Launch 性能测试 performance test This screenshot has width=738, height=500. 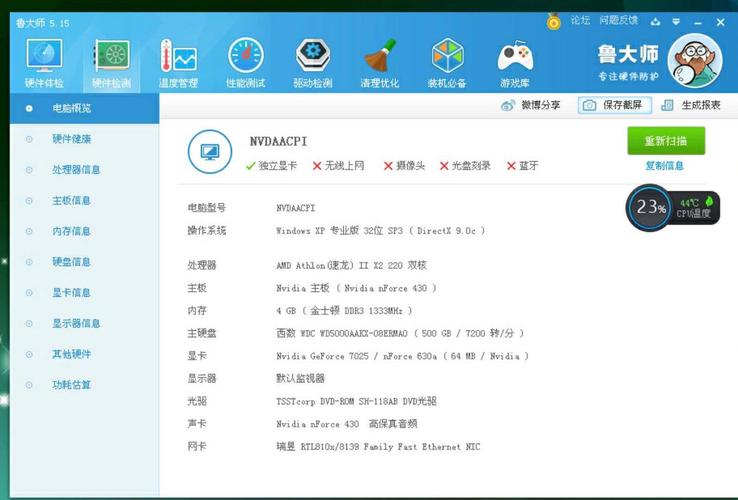[x=245, y=63]
